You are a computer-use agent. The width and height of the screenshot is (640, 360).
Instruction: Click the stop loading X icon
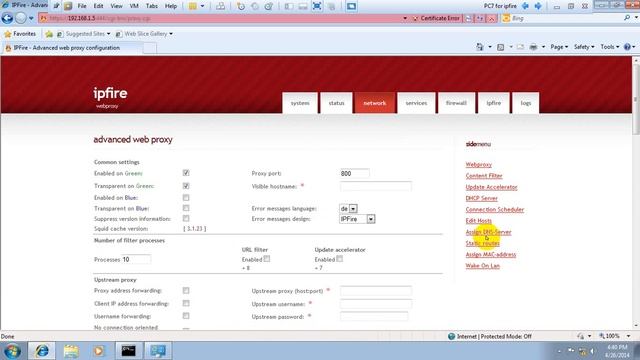pyautogui.click(x=491, y=18)
